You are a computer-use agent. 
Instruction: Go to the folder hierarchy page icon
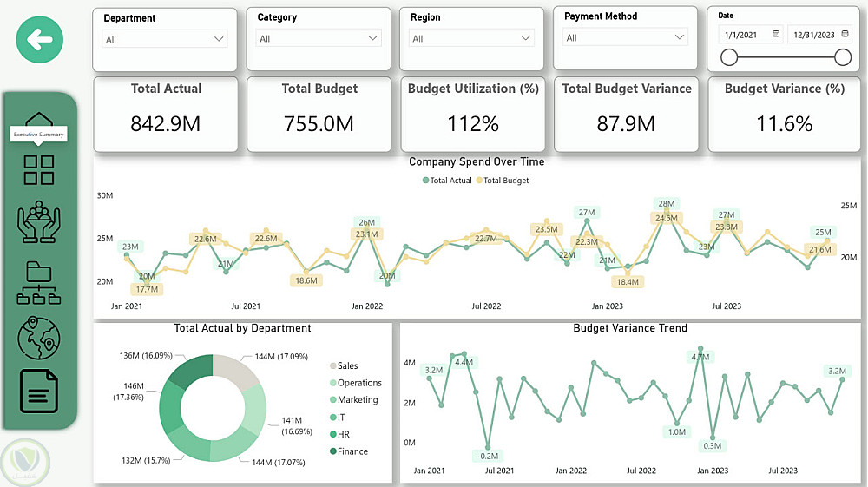(x=39, y=282)
